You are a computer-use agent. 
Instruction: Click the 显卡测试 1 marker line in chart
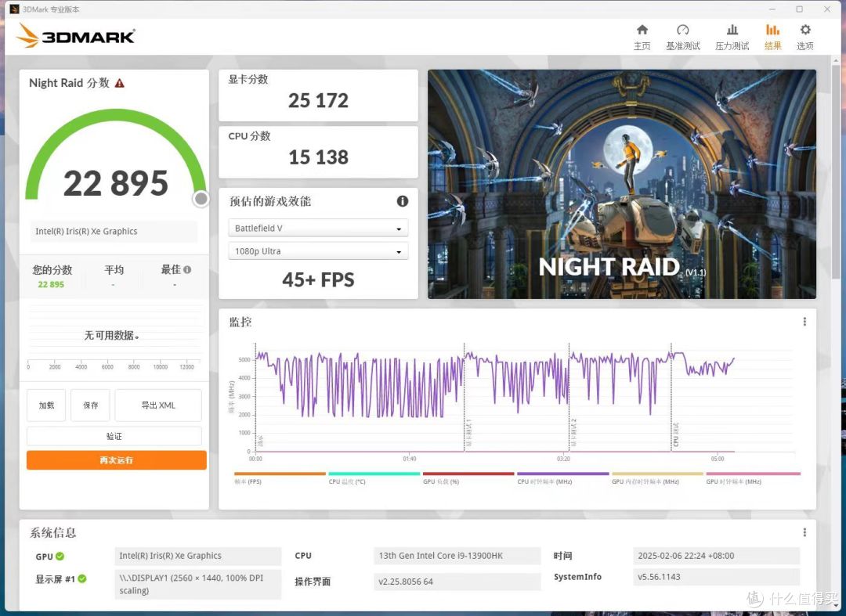coord(465,397)
